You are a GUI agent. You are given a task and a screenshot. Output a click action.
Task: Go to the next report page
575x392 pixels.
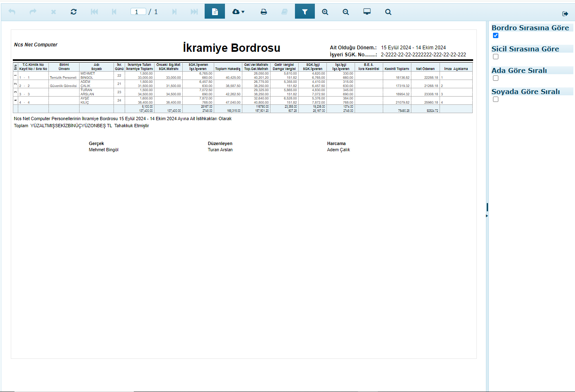point(174,12)
